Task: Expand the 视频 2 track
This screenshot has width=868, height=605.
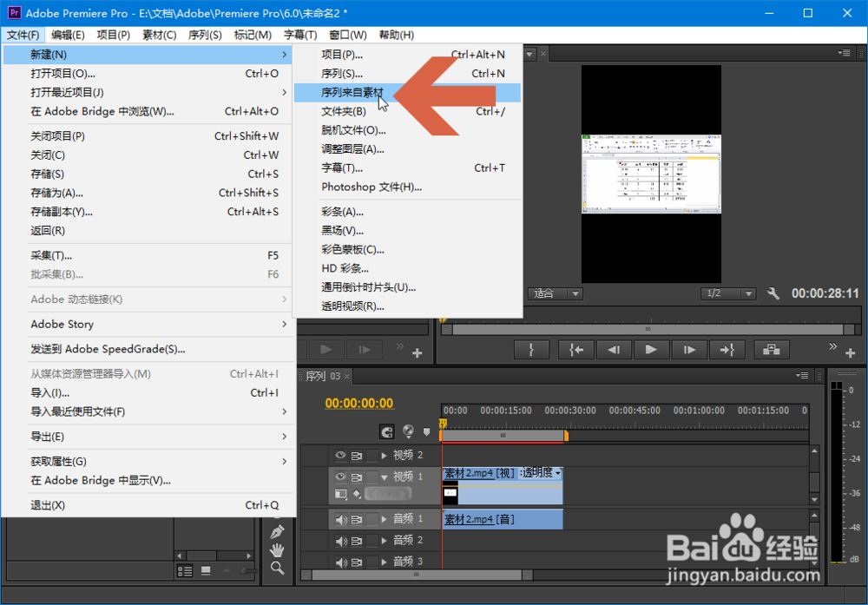Action: click(x=384, y=456)
